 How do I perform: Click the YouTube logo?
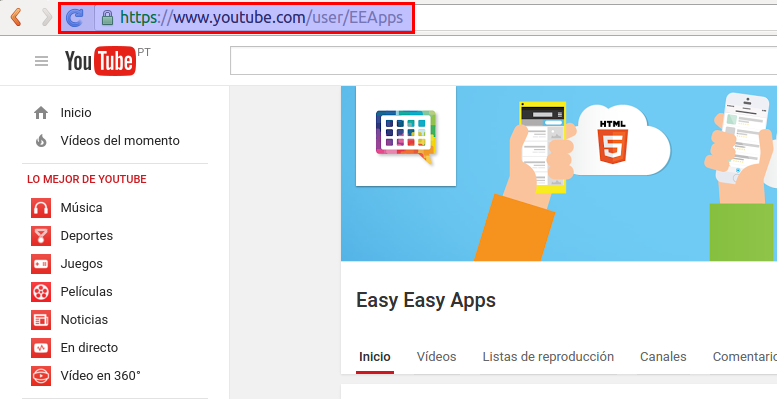click(x=101, y=61)
